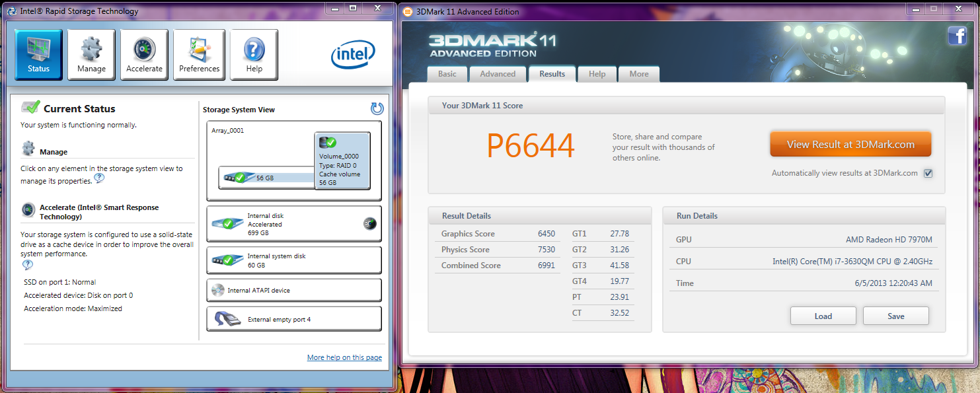
Task: Toggle Automatically view results at 3DMark.com checkbox
Action: coord(928,173)
